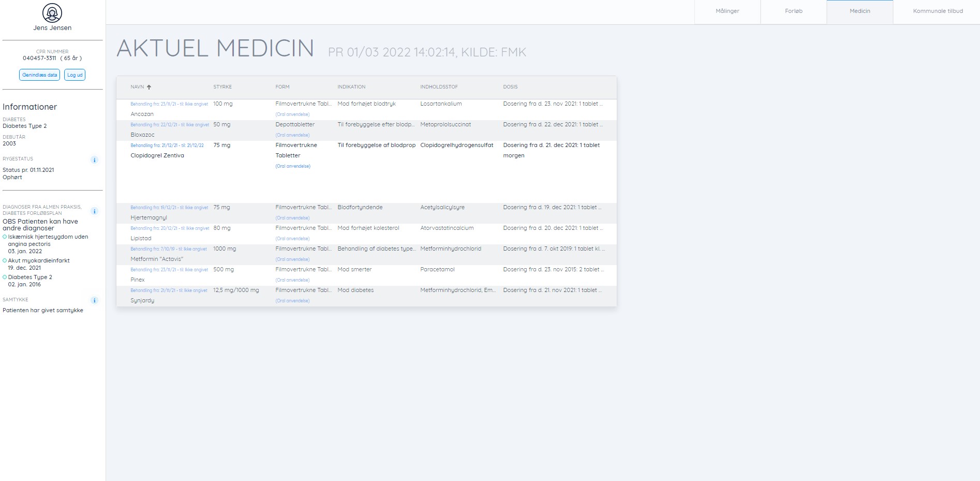Open the Målinger tab
The height and width of the screenshot is (481, 980).
tap(727, 11)
